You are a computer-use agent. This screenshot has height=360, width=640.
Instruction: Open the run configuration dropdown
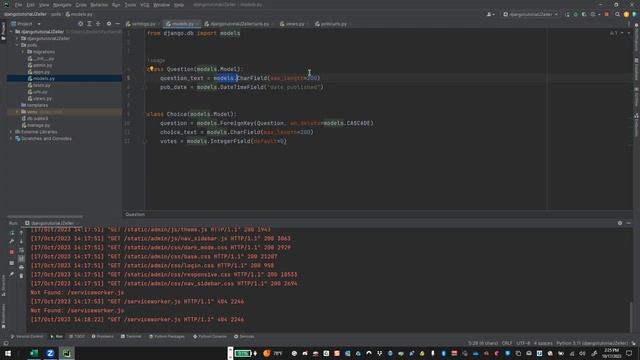[531, 14]
